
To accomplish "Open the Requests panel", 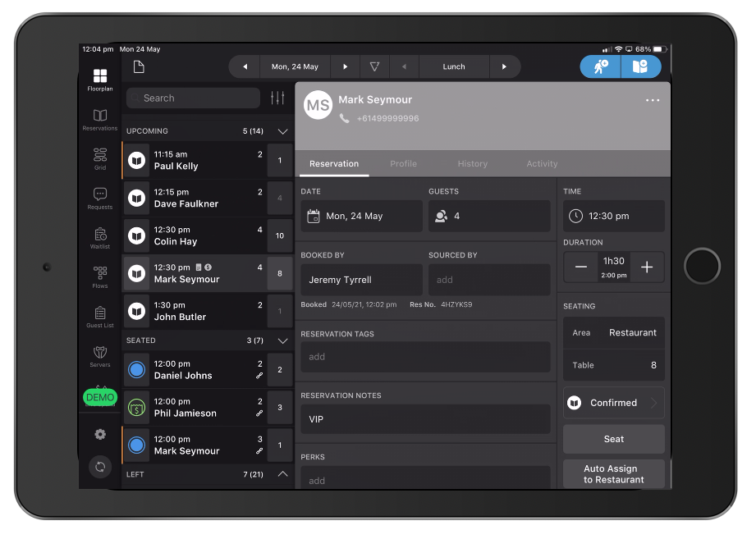I will coord(99,198).
